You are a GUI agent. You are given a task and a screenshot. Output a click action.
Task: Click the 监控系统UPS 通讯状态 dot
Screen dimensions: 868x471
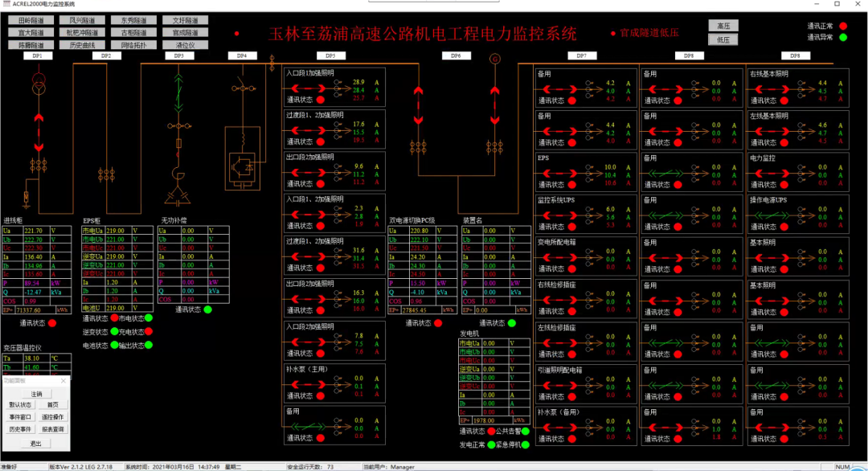(572, 227)
